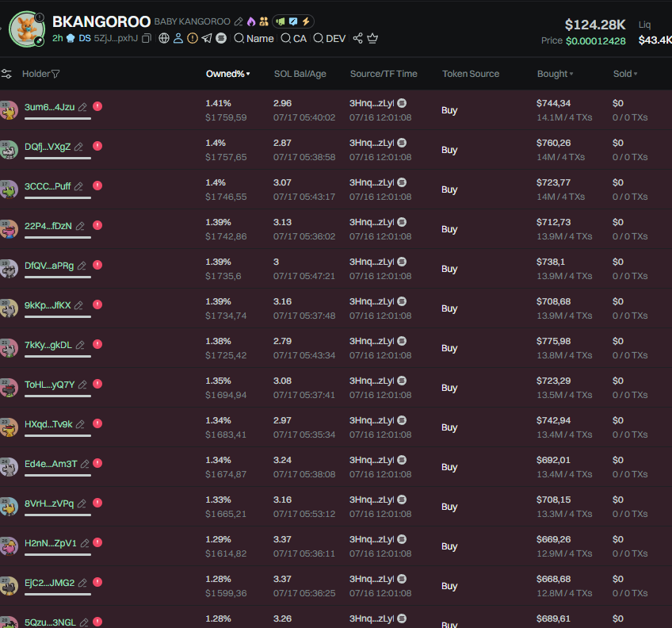The width and height of the screenshot is (672, 628).
Task: Click the orange warning circle icon in header
Action: [193, 39]
